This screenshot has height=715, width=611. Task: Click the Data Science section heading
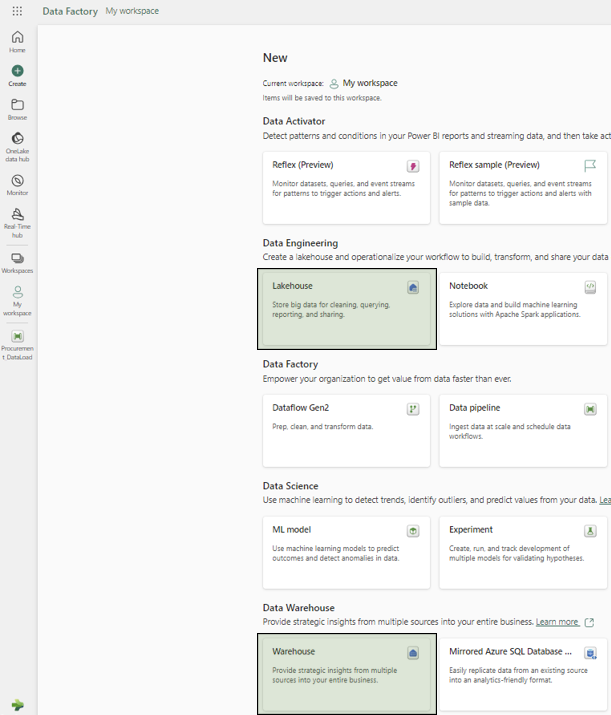click(x=290, y=486)
